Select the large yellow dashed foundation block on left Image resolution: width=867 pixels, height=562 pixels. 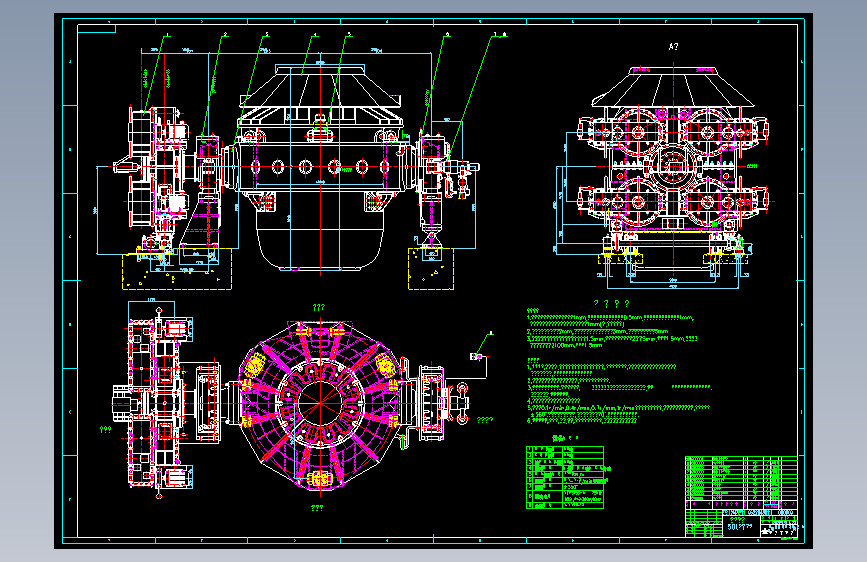click(177, 269)
